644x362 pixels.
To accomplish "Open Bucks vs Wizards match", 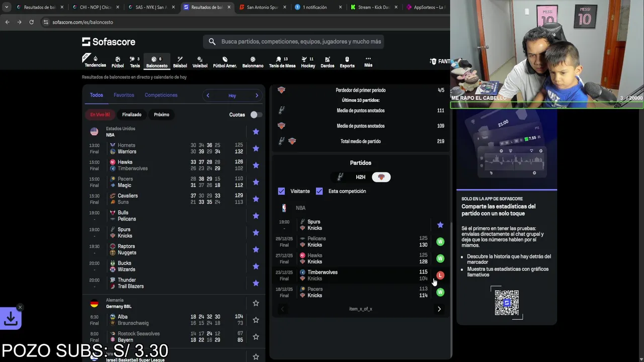I will [174, 266].
